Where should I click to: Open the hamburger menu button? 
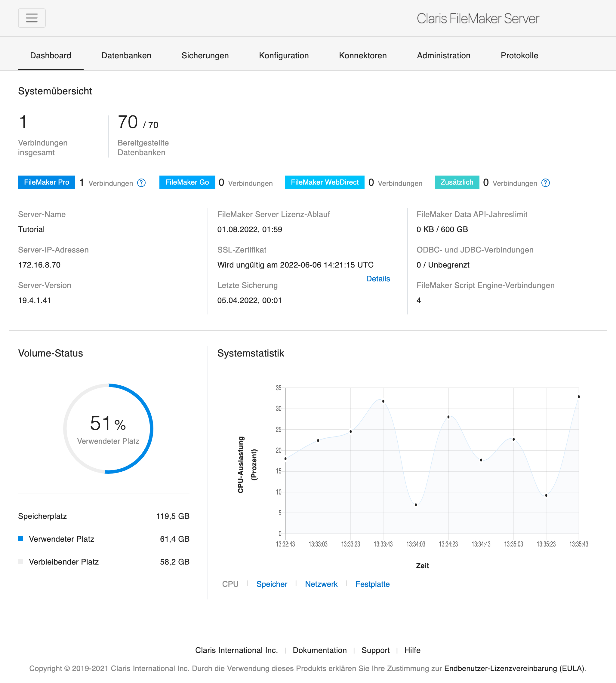point(32,18)
